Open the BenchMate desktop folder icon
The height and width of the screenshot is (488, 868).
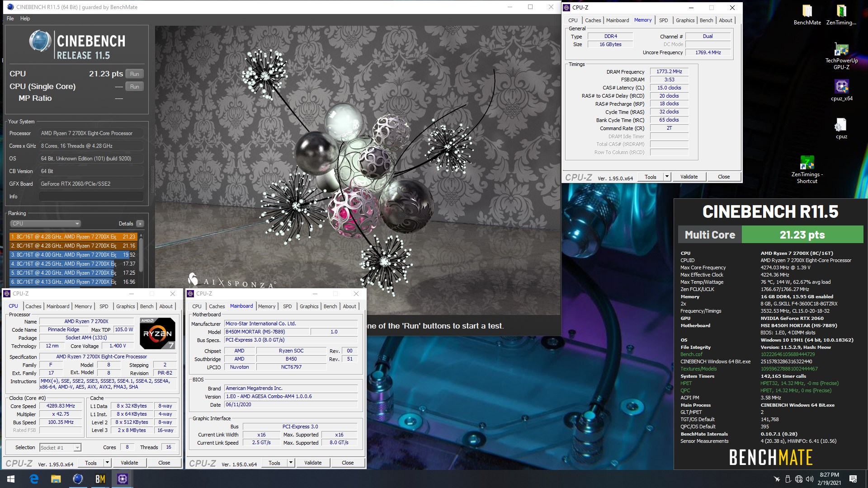(807, 14)
